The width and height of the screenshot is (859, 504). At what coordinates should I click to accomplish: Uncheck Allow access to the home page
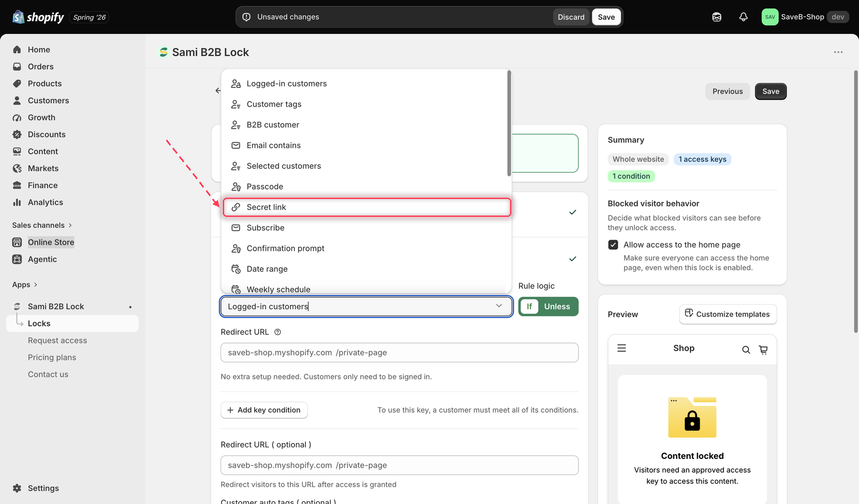(x=613, y=245)
